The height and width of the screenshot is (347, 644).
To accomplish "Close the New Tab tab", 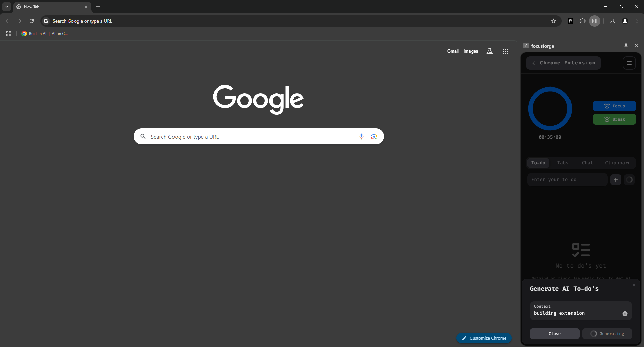I will (86, 7).
